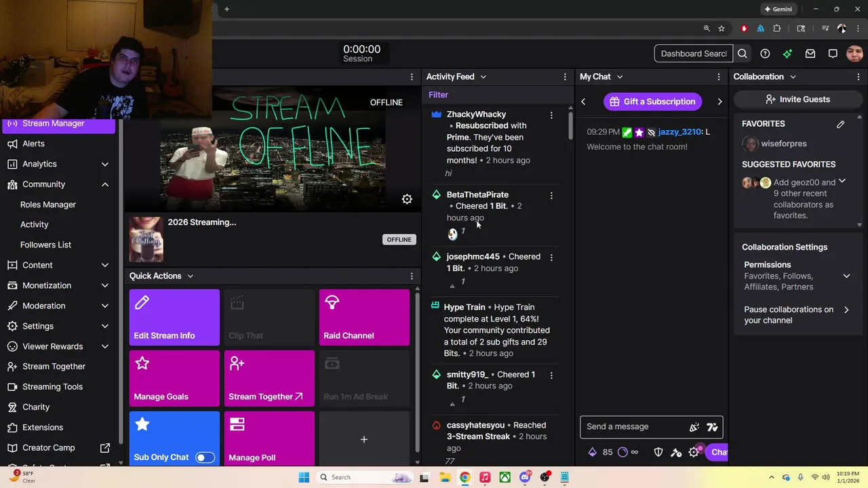Open the browser extensions puzzle icon
The height and width of the screenshot is (488, 868).
point(777,28)
